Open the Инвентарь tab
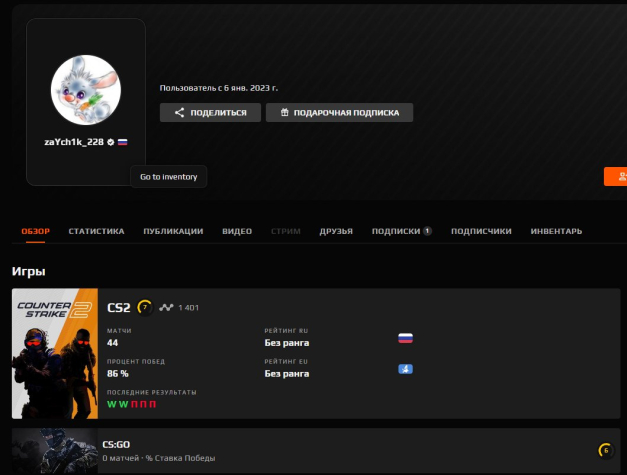This screenshot has height=475, width=627. (556, 231)
